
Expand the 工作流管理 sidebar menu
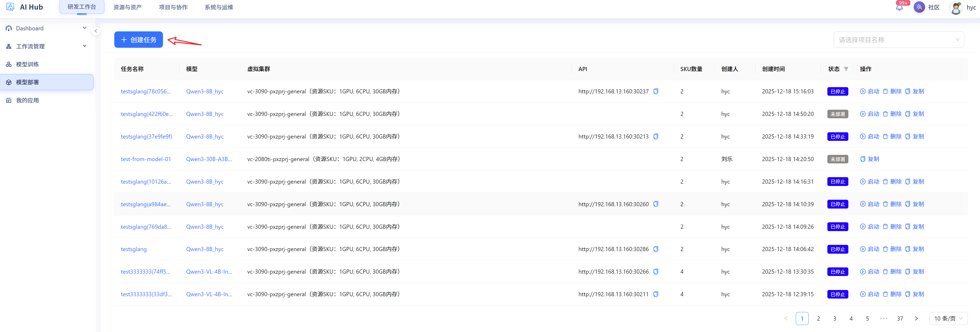[x=47, y=46]
